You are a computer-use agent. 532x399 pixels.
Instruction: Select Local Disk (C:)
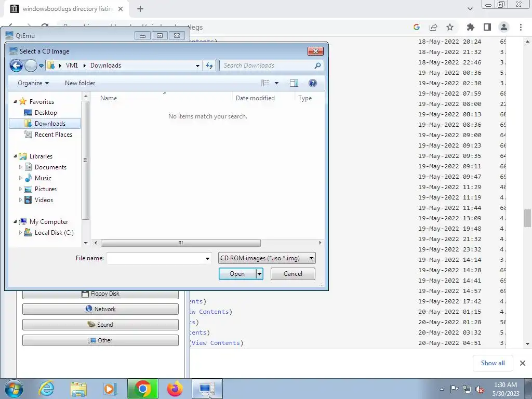point(54,233)
